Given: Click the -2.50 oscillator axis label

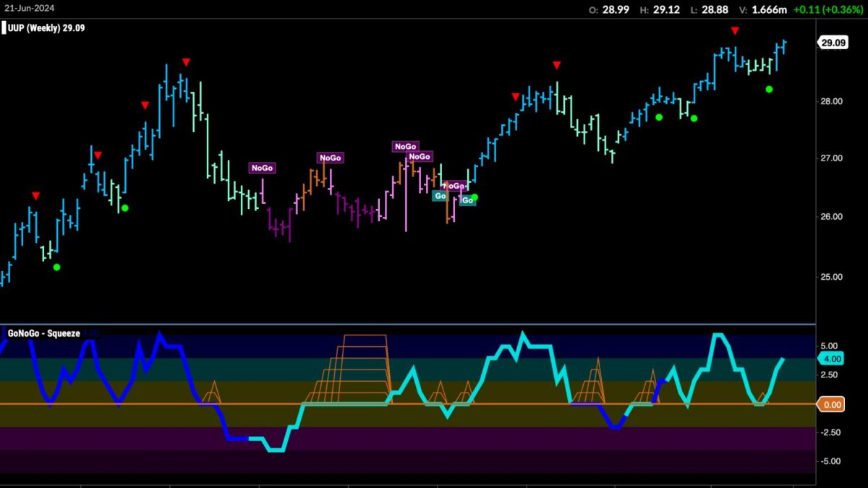Looking at the screenshot, I should (829, 433).
